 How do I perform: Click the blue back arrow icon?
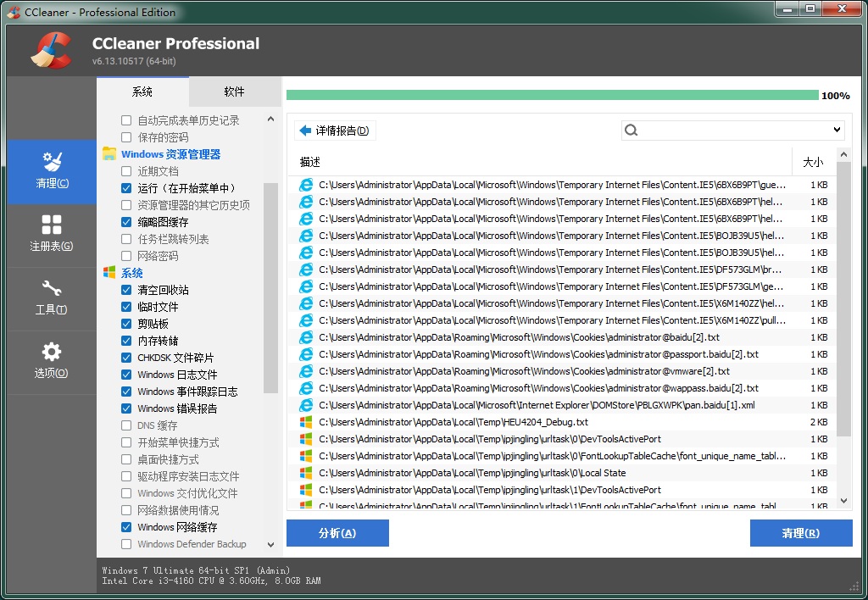click(305, 131)
